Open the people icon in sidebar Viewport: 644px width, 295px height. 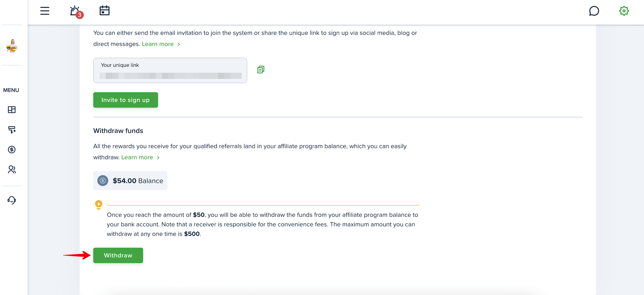point(12,170)
